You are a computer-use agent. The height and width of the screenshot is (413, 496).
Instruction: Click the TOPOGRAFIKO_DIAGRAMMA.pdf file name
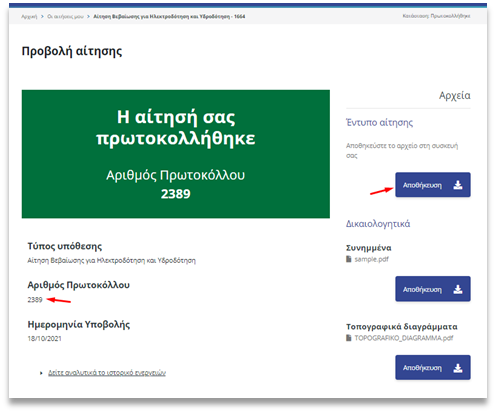click(x=404, y=338)
